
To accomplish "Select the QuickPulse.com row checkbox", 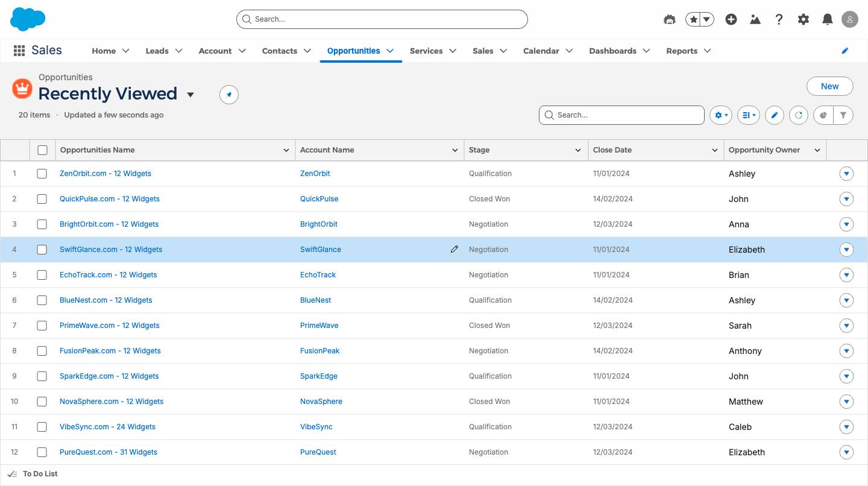I will [42, 199].
